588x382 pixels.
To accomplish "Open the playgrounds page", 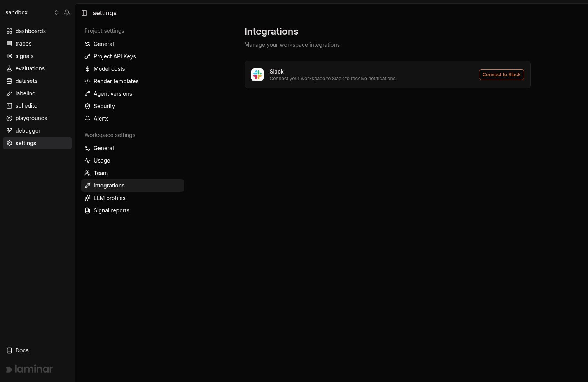I will [x=37, y=118].
